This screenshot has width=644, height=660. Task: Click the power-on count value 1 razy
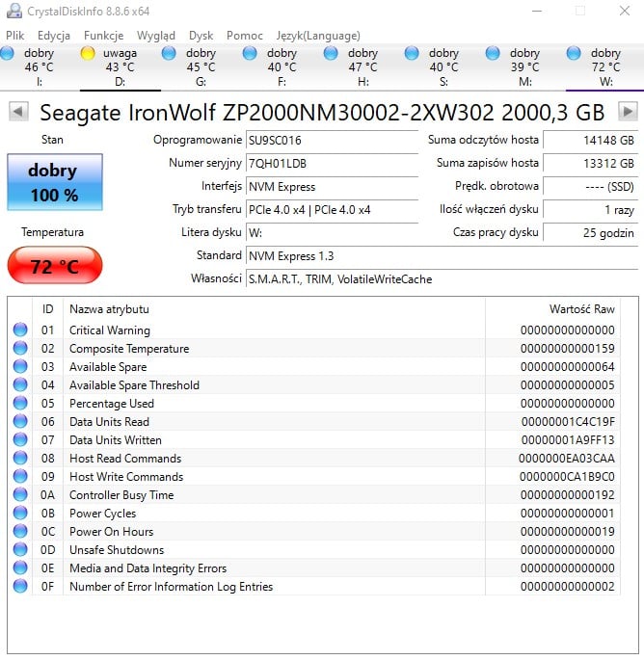point(591,210)
